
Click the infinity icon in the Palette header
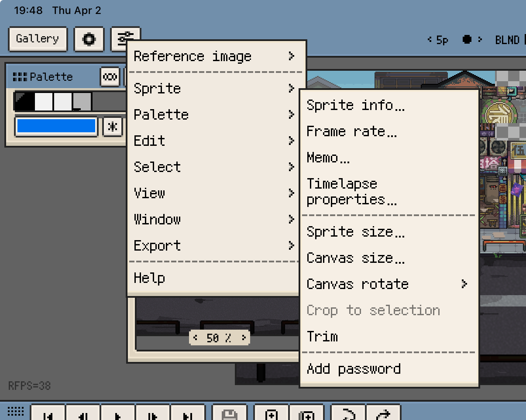pos(110,77)
